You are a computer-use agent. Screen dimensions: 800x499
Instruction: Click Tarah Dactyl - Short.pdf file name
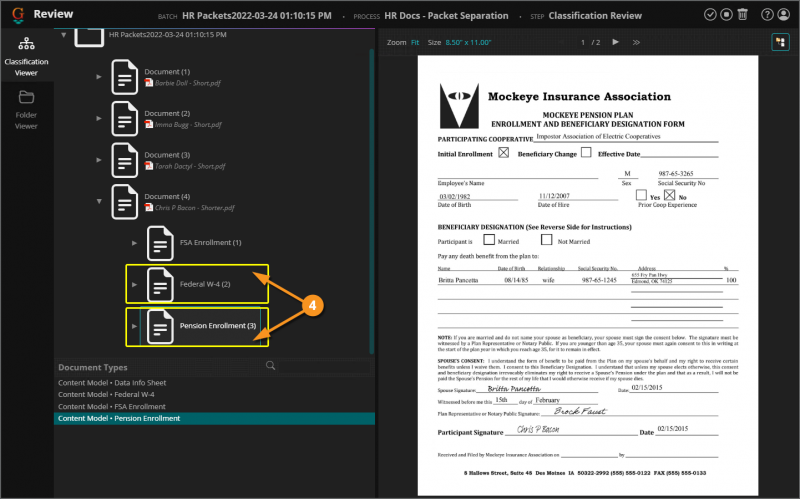pyautogui.click(x=190, y=166)
